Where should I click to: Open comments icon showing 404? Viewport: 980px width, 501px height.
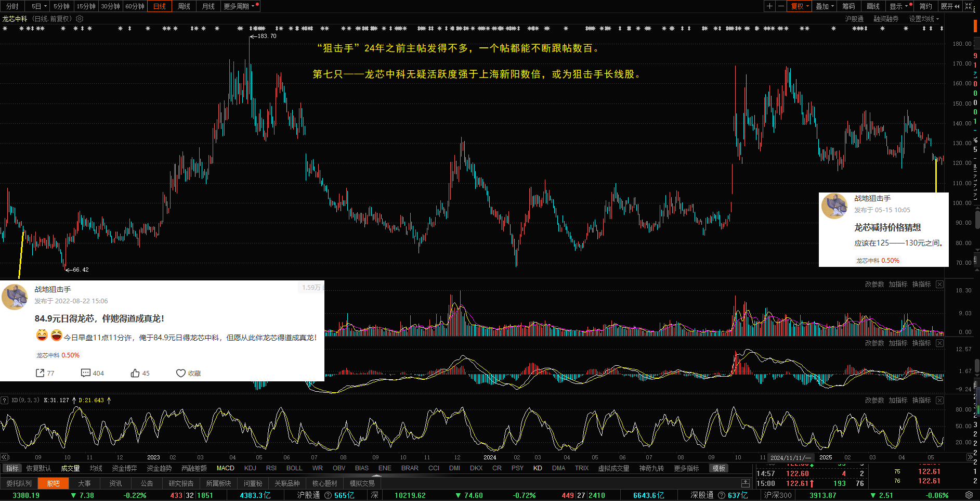click(86, 373)
